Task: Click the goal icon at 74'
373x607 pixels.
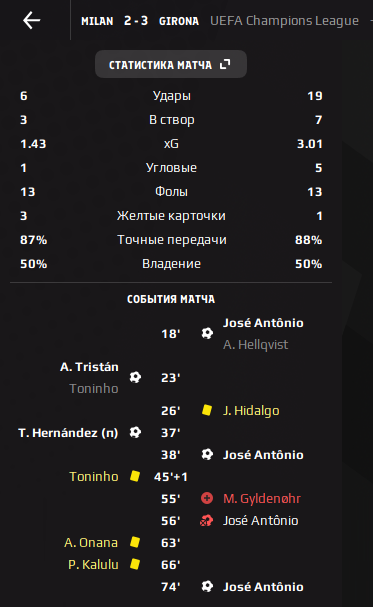Action: pos(207,586)
